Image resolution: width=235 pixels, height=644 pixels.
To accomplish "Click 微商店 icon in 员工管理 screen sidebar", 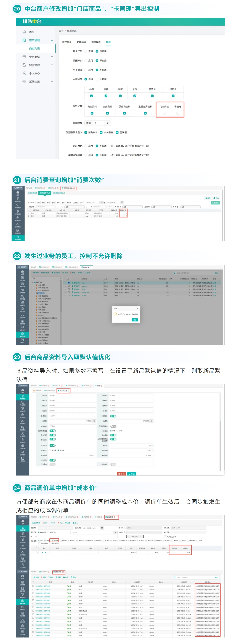I will 23,340.
